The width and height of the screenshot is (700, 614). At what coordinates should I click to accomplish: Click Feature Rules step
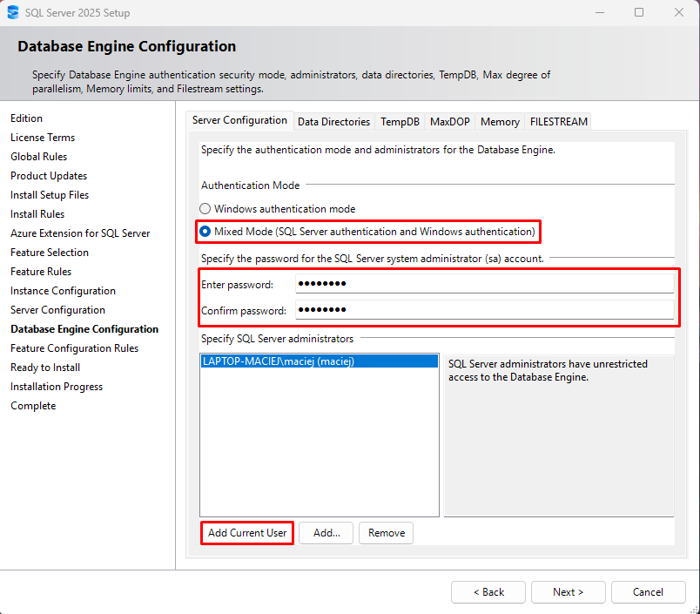point(41,272)
